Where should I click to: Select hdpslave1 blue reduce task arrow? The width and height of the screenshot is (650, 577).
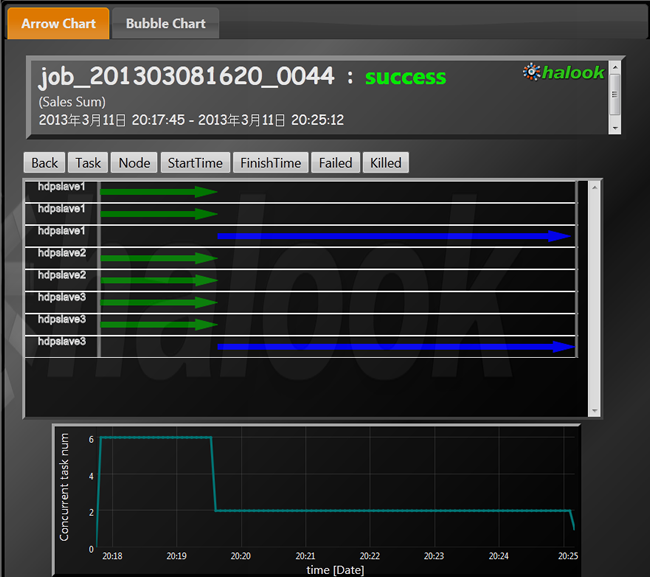click(x=394, y=236)
